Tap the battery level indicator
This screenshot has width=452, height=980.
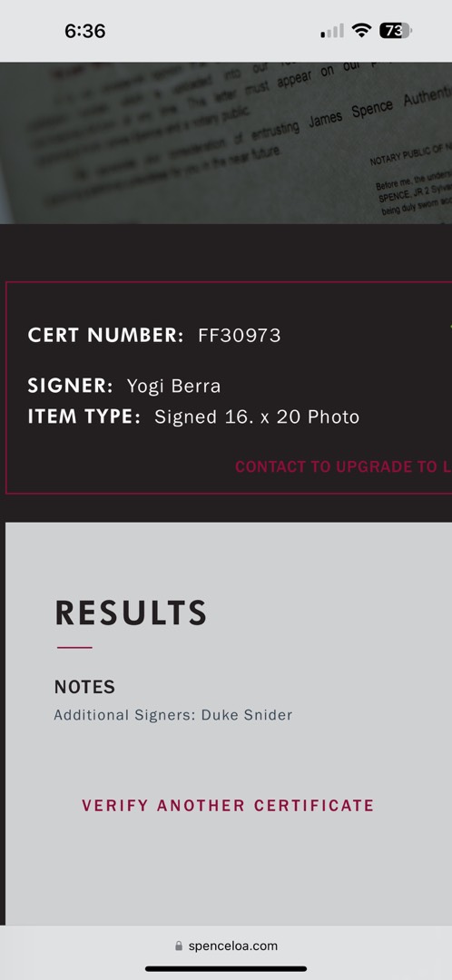[x=395, y=30]
